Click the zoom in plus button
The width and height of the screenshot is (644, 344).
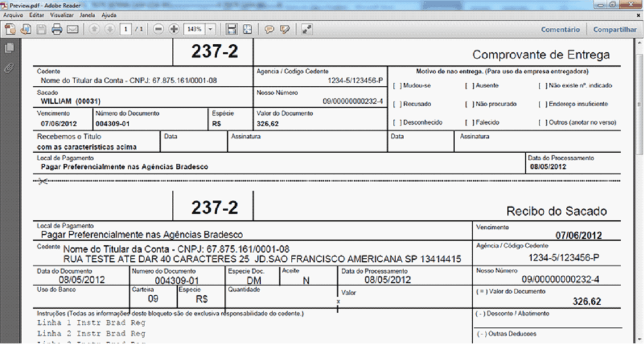(x=174, y=29)
